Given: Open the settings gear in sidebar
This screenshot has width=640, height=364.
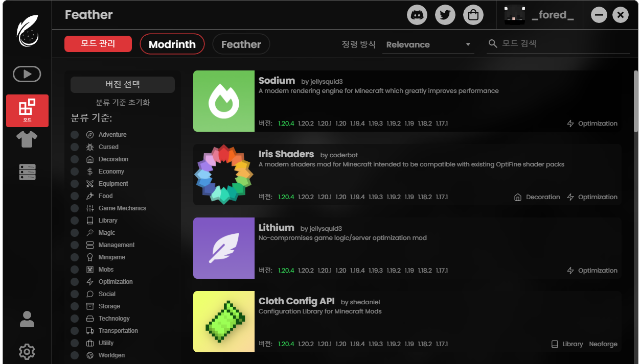Looking at the screenshot, I should pyautogui.click(x=27, y=351).
